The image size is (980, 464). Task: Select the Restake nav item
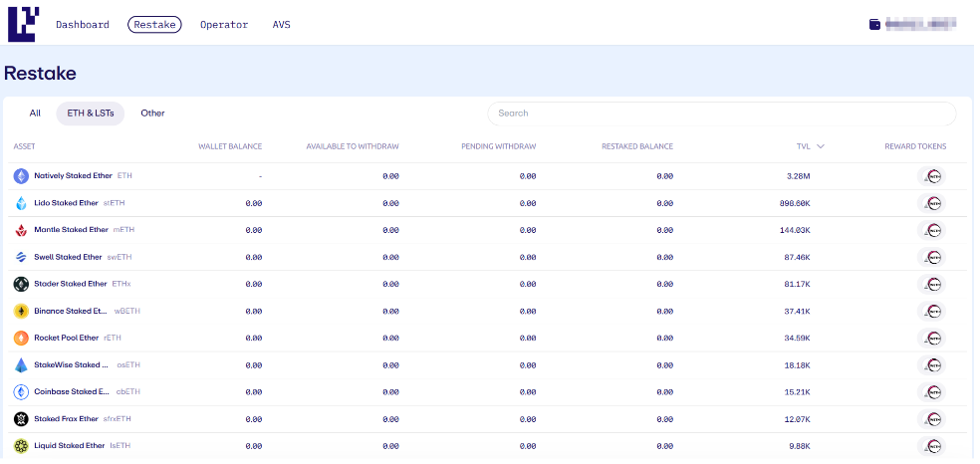coord(154,25)
